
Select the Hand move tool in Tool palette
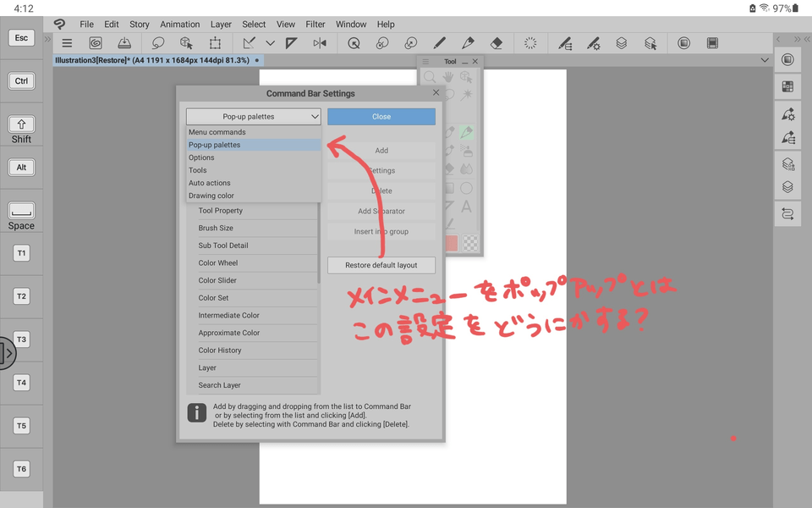pos(448,78)
